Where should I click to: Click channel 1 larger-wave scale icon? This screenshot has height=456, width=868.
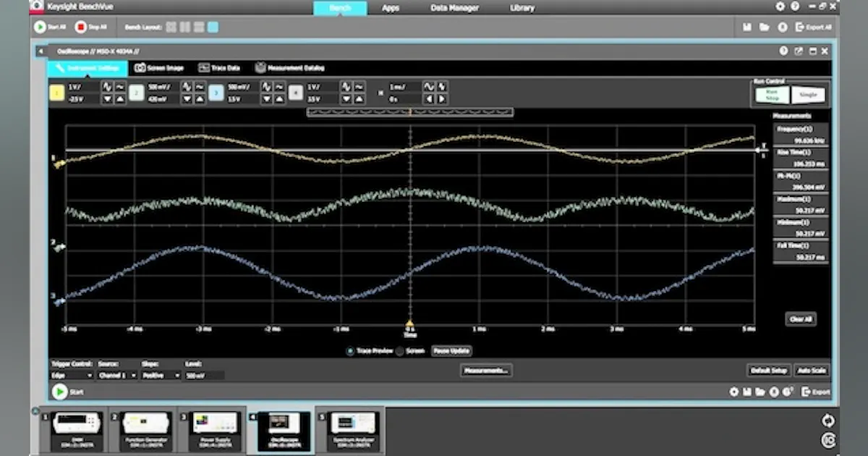107,87
